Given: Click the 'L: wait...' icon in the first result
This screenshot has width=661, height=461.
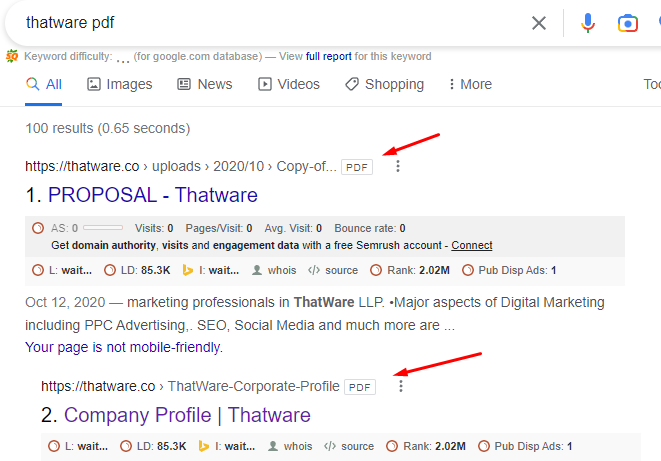Looking at the screenshot, I should coord(38,270).
